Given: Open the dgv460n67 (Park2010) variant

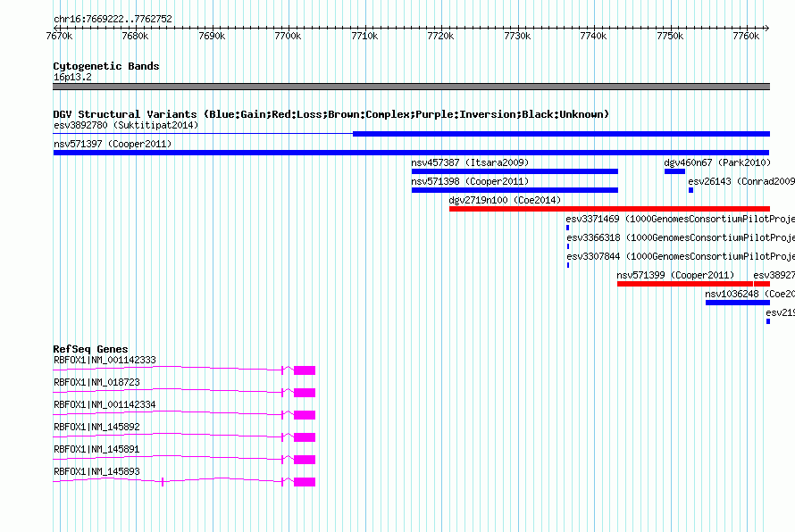Looking at the screenshot, I should (x=717, y=162).
